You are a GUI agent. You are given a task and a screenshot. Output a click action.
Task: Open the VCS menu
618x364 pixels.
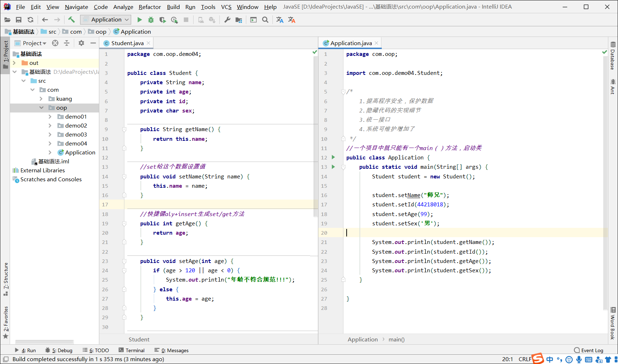226,7
